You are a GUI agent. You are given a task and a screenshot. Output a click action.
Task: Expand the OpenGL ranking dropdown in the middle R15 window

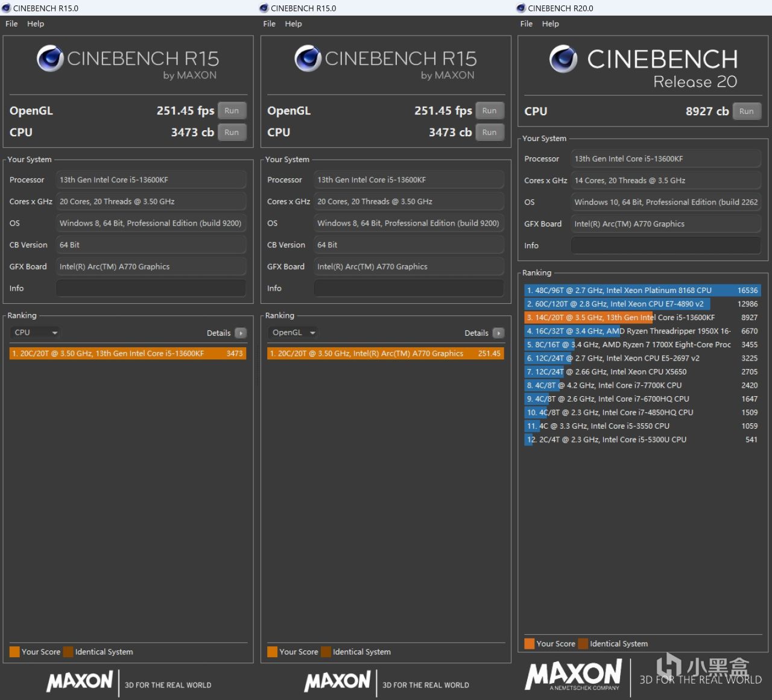pyautogui.click(x=293, y=333)
